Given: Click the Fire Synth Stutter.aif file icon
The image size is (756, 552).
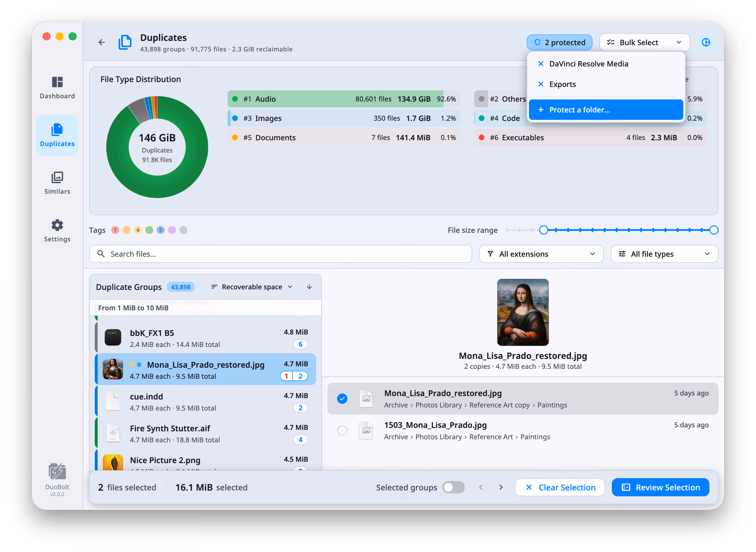Looking at the screenshot, I should (113, 433).
